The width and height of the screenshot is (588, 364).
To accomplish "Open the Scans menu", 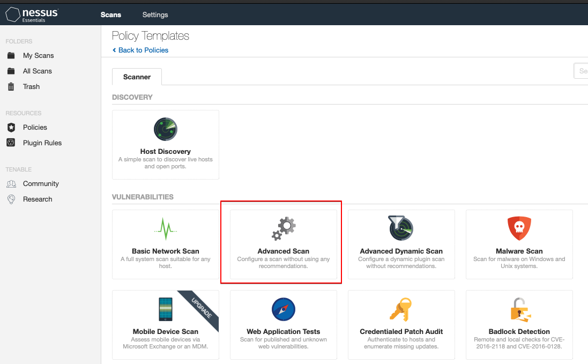I will click(110, 14).
